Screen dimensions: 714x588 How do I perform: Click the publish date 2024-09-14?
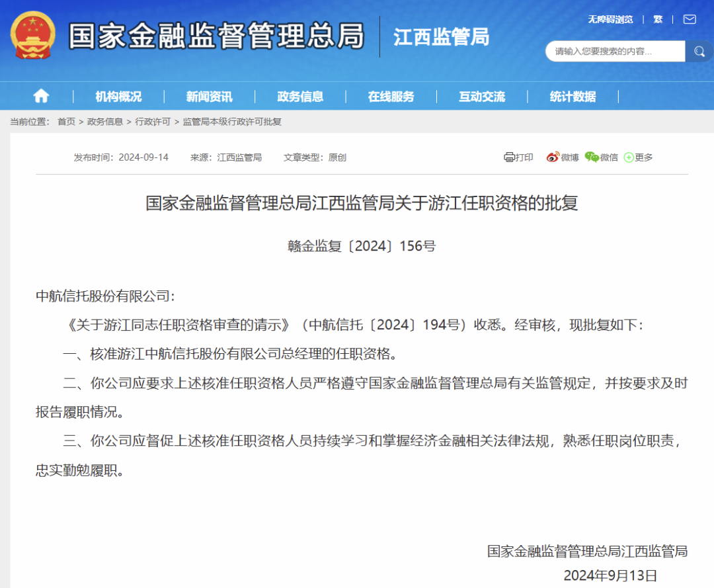[143, 157]
